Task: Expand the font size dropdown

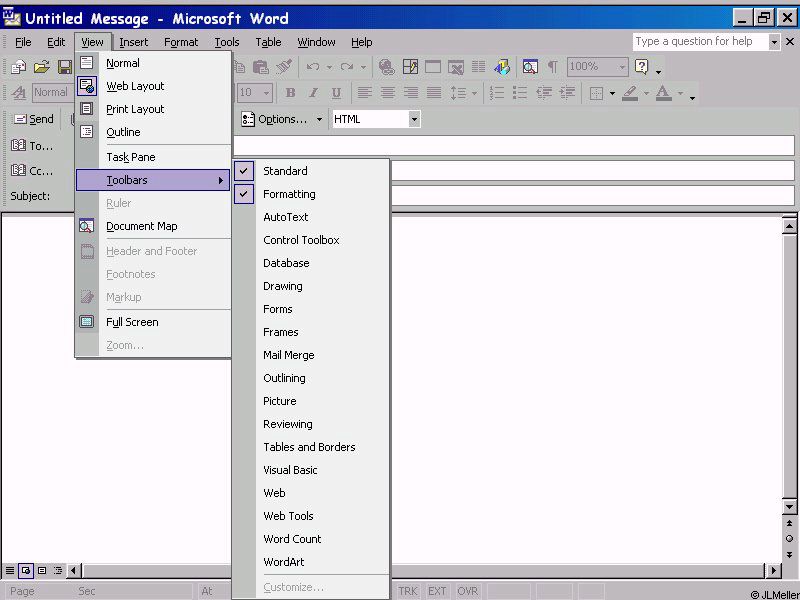Action: pyautogui.click(x=266, y=93)
